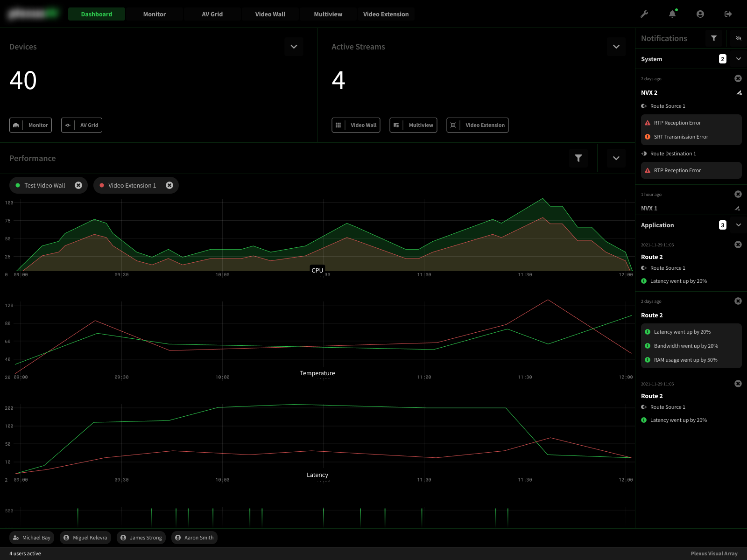Viewport: 747px width, 560px height.
Task: Remove the Video Extension 1 chip
Action: (x=169, y=185)
